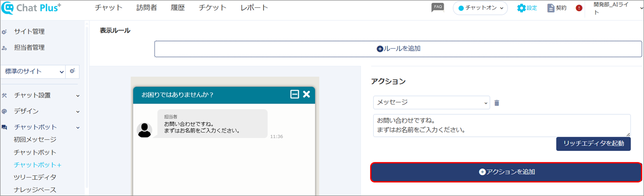Click the chat bubble message from 担当者
The height and width of the screenshot is (196, 644).
(x=212, y=124)
